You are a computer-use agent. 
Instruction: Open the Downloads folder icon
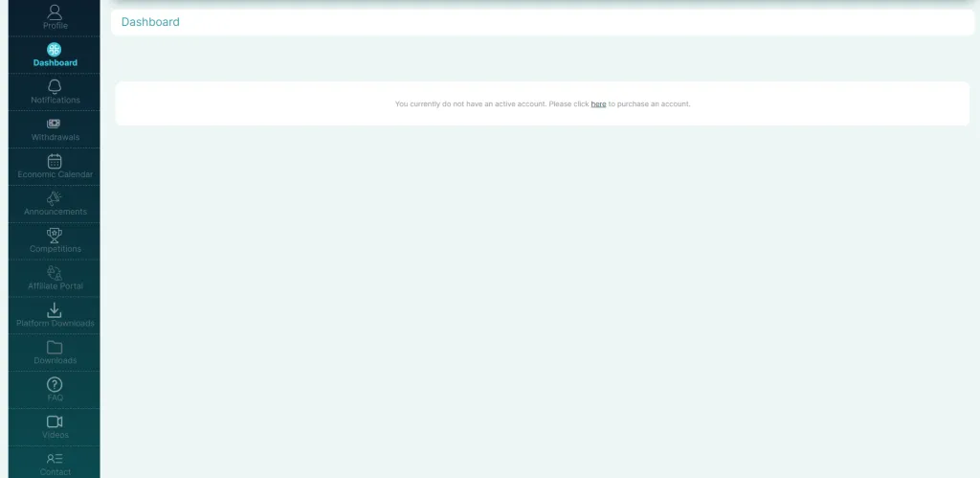pyautogui.click(x=55, y=347)
